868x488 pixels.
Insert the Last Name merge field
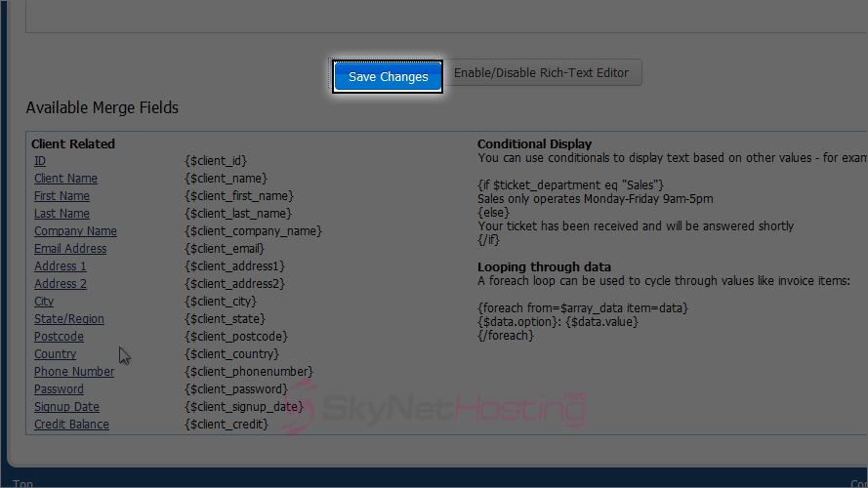(x=62, y=214)
